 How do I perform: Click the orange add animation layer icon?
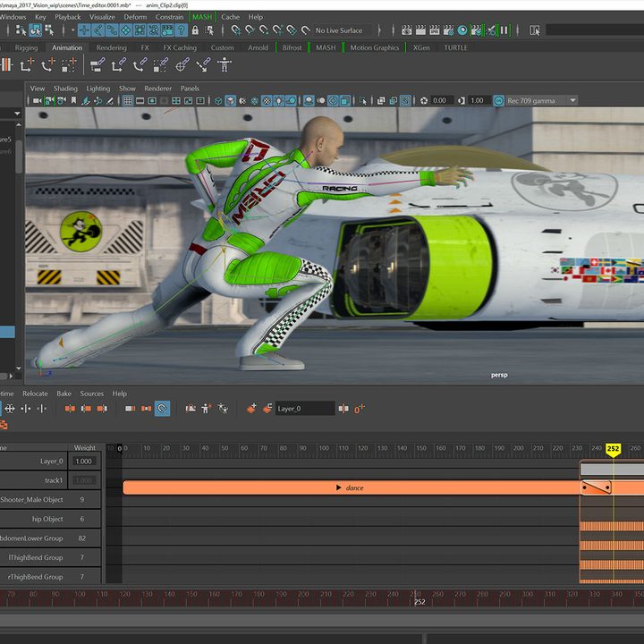click(x=251, y=408)
